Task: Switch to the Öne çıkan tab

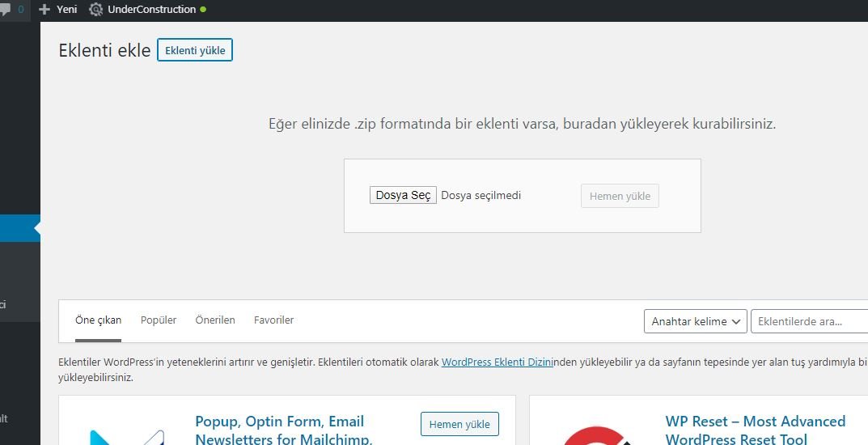Action: [x=98, y=320]
